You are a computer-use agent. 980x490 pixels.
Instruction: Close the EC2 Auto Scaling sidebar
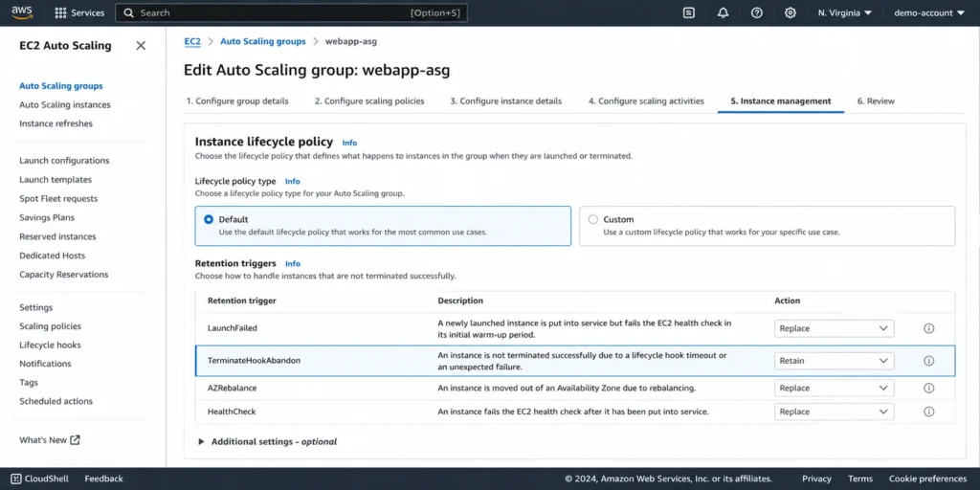click(142, 46)
